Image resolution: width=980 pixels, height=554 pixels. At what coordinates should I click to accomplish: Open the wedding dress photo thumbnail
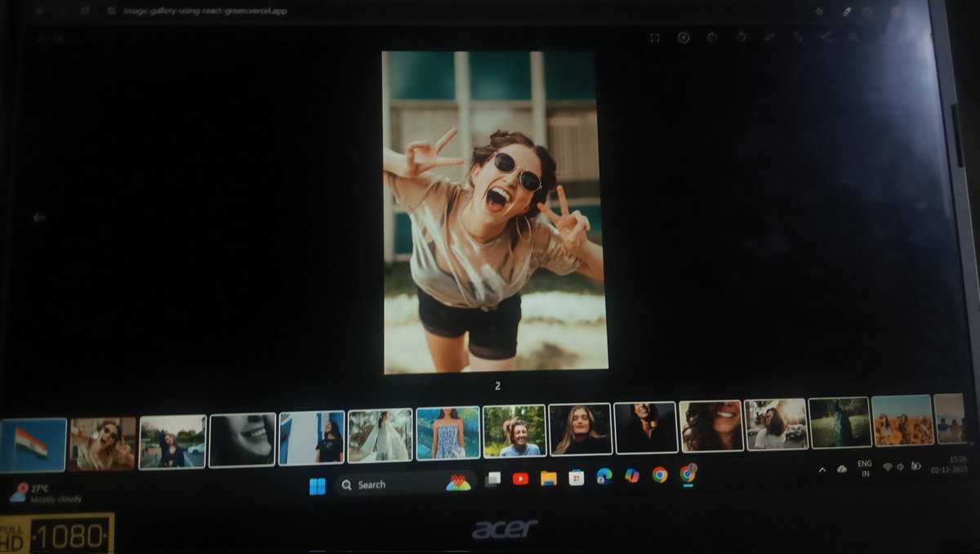[x=380, y=434]
